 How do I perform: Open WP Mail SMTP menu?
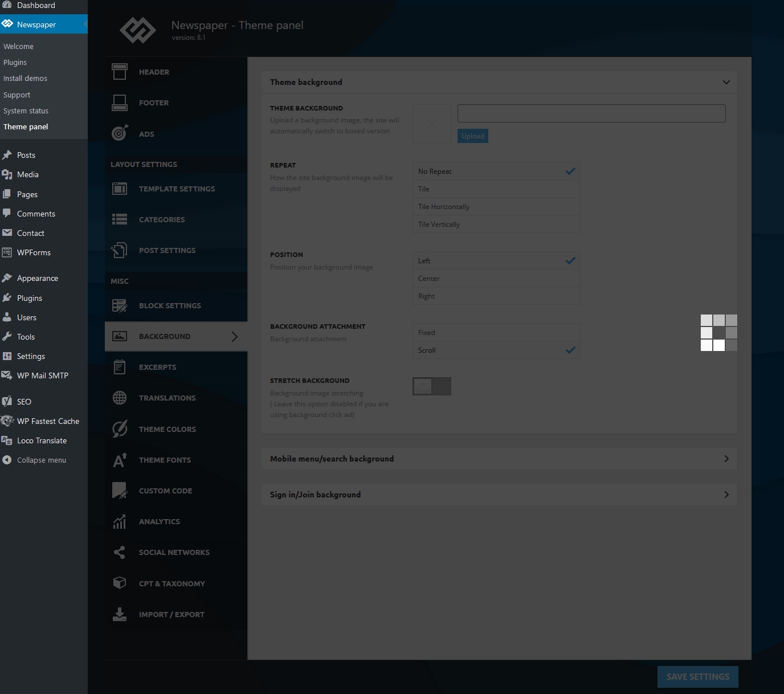[x=44, y=375]
